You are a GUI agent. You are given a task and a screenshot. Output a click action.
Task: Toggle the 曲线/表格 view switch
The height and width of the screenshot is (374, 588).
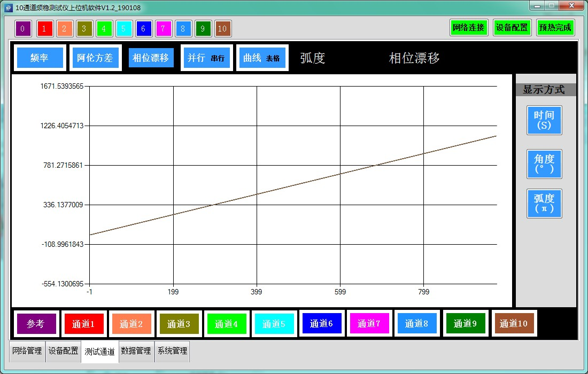(x=262, y=58)
